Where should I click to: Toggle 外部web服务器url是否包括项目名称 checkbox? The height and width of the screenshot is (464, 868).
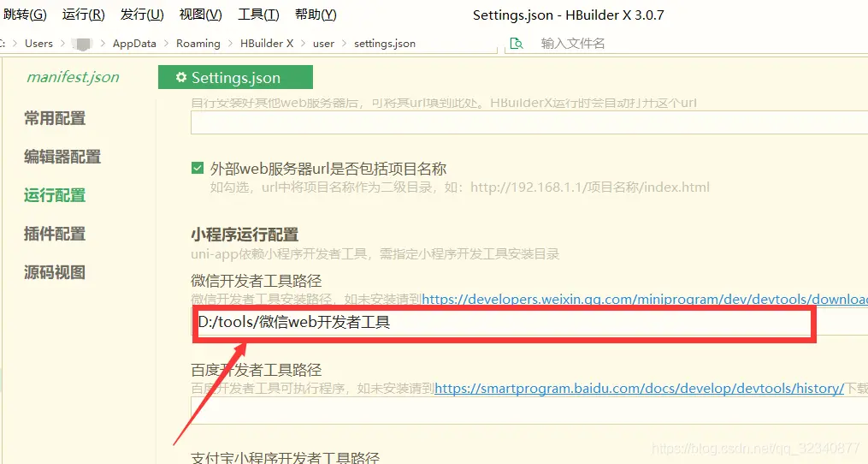pyautogui.click(x=198, y=168)
